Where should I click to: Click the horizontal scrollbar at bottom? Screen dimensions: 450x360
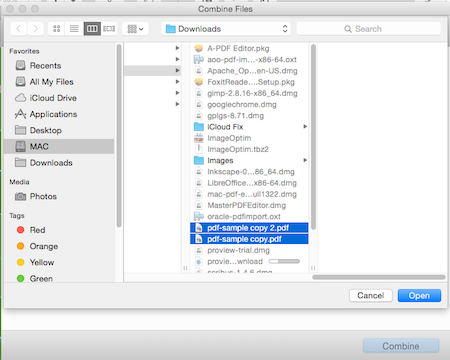coord(379,277)
